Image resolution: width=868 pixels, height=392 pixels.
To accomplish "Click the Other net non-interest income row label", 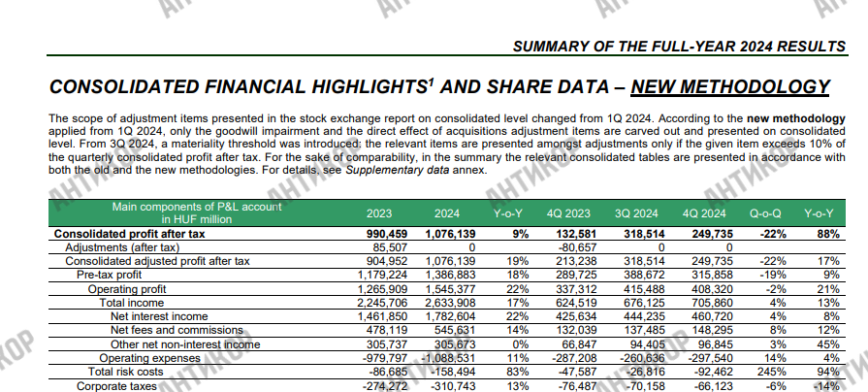I will point(180,344).
